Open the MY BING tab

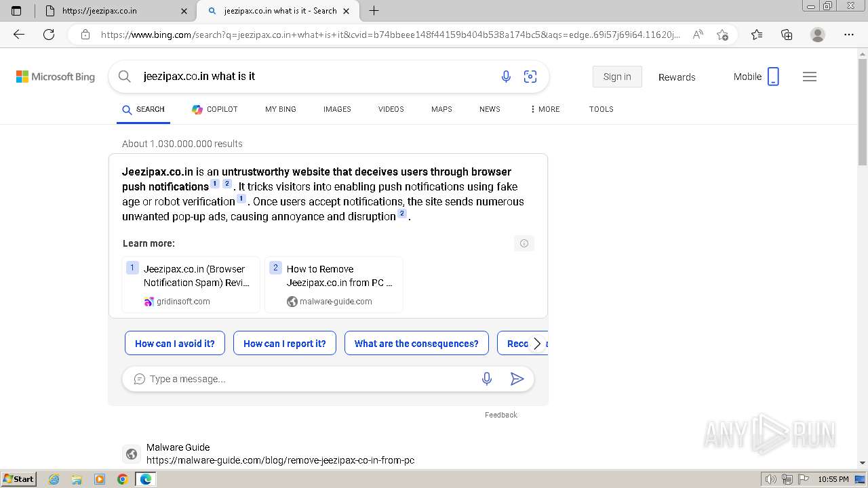pos(281,109)
